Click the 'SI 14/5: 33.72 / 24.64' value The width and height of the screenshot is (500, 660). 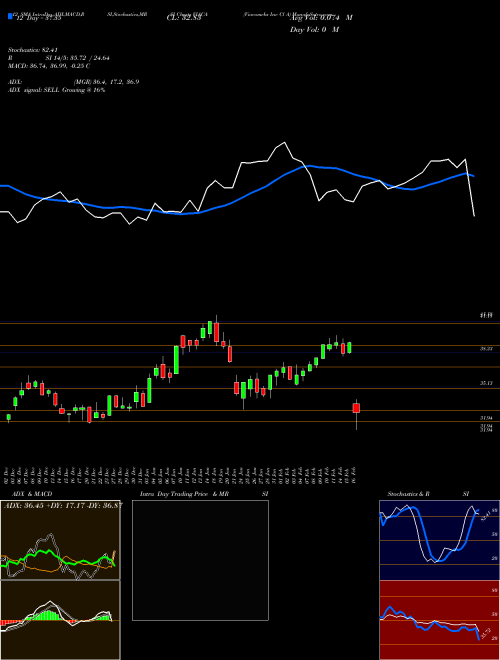click(78, 58)
